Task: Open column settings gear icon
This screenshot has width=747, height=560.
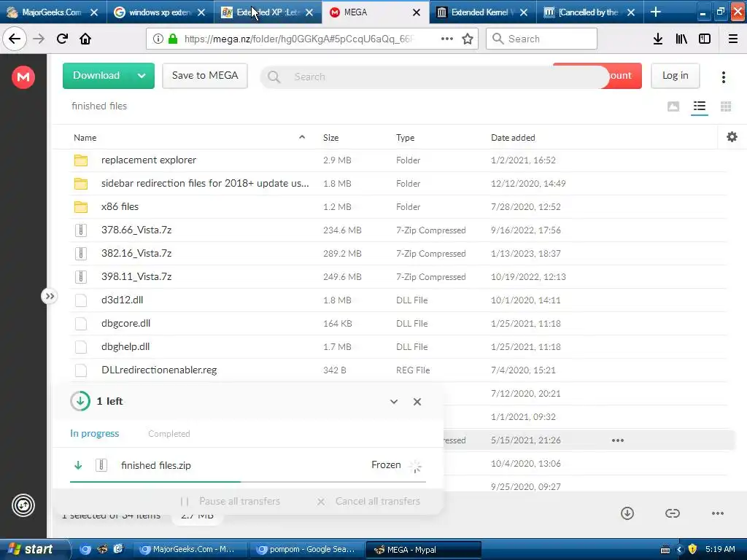Action: [732, 137]
